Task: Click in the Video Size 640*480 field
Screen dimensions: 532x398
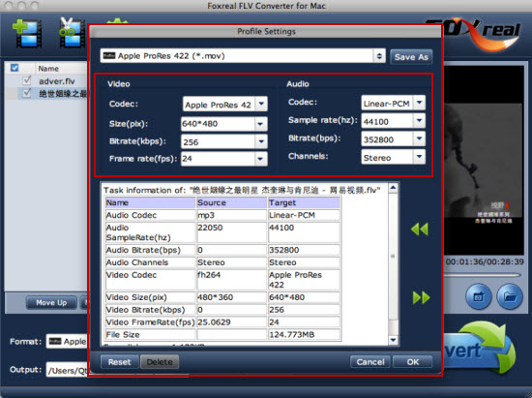Action: click(218, 124)
